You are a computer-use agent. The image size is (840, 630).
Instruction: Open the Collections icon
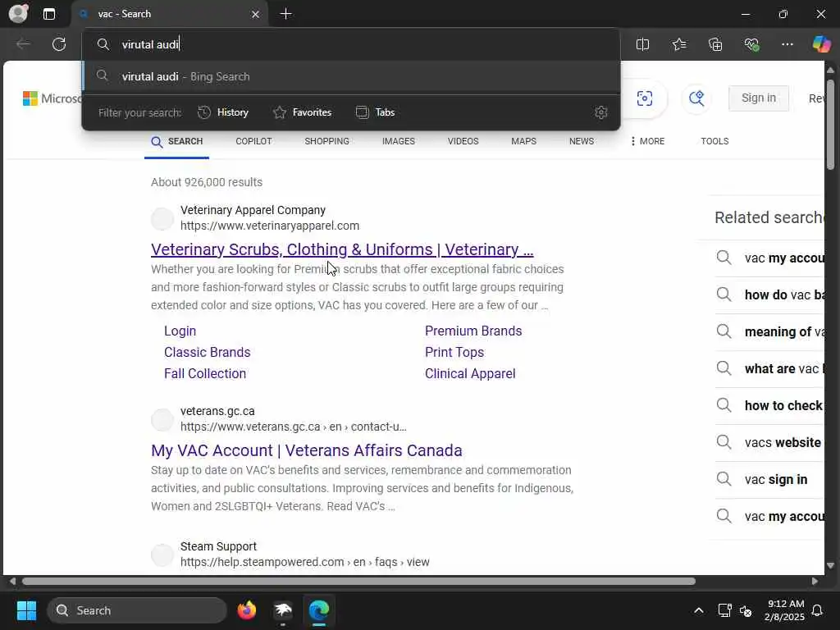715,44
